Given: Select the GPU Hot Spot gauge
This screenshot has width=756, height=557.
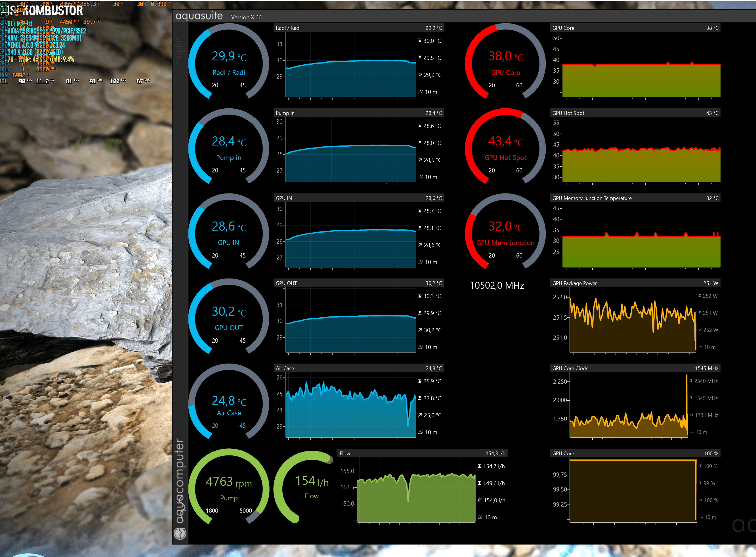Looking at the screenshot, I should 505,148.
